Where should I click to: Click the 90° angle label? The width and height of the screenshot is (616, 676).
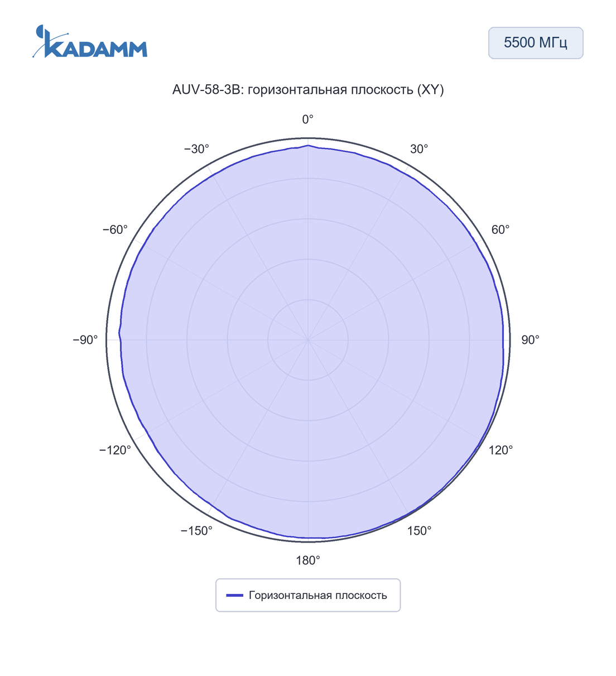click(530, 340)
